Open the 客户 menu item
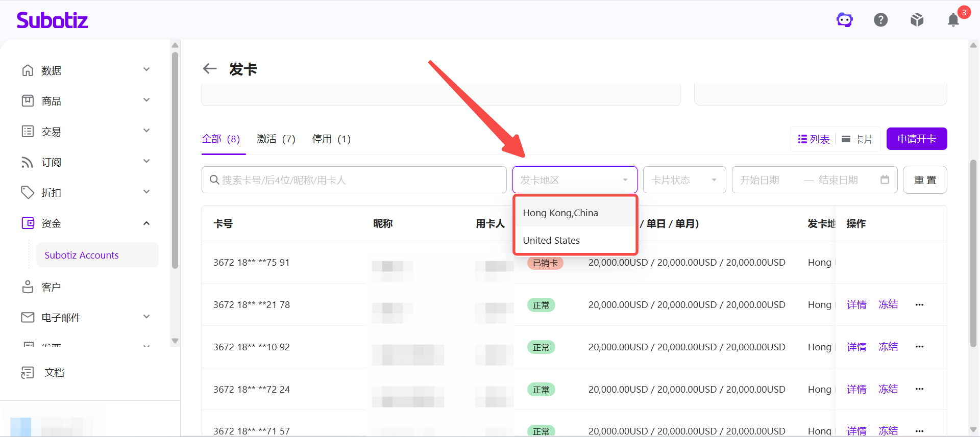 (x=51, y=287)
